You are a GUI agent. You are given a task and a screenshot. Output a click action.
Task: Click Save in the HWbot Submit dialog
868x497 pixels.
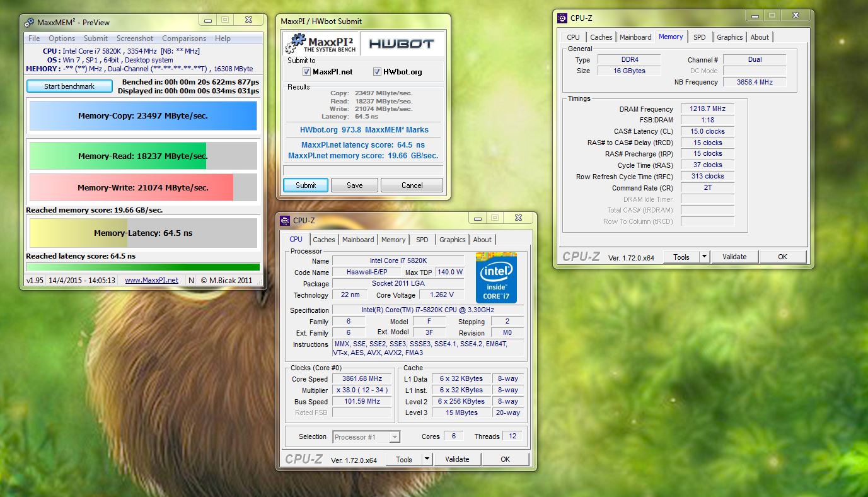(x=355, y=185)
